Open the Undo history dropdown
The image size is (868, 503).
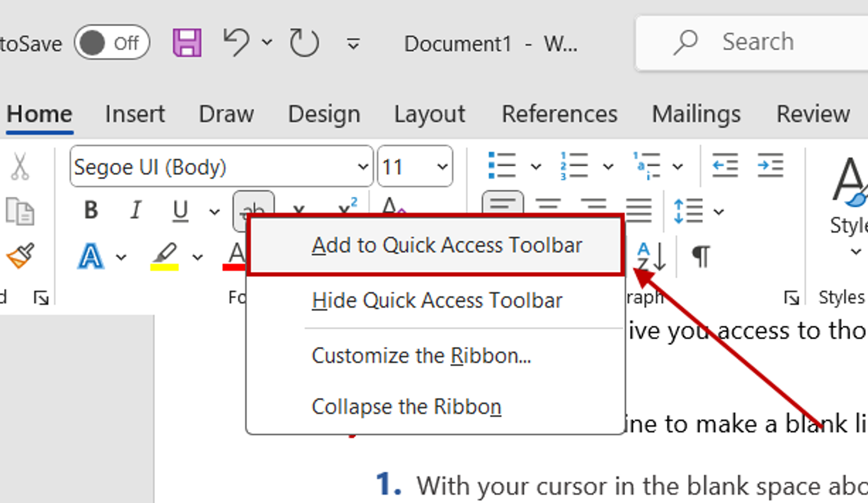tap(267, 43)
